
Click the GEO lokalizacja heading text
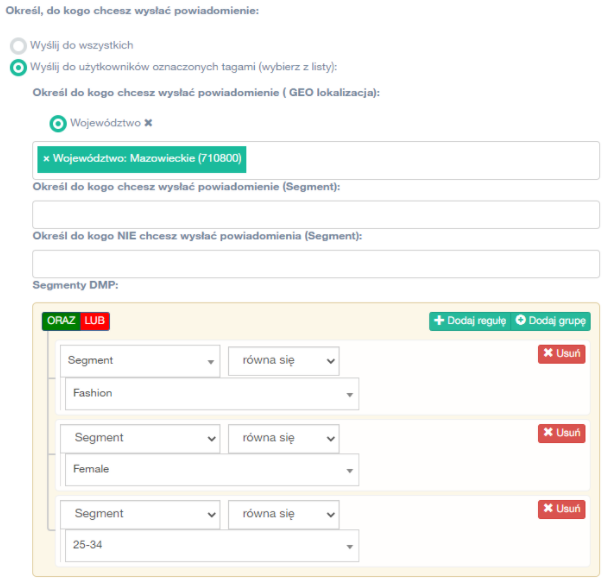click(206, 93)
